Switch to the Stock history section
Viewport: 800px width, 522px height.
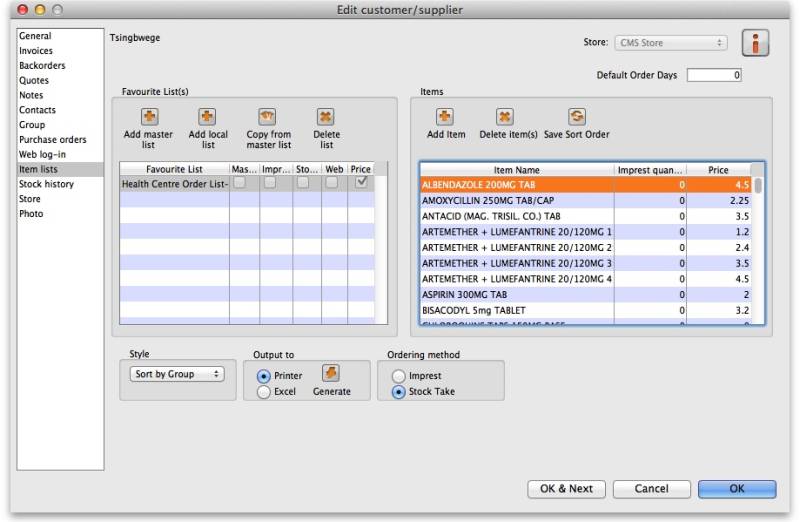coord(46,184)
